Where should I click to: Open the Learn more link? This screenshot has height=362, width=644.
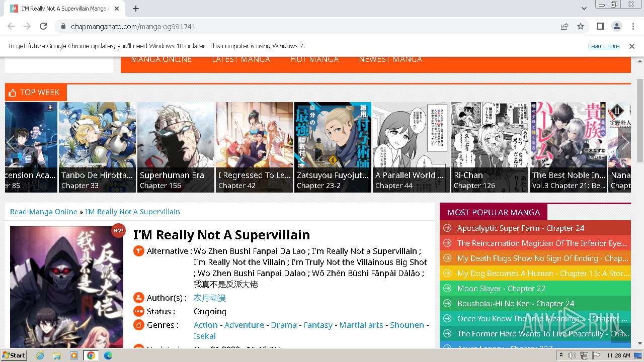click(x=604, y=46)
